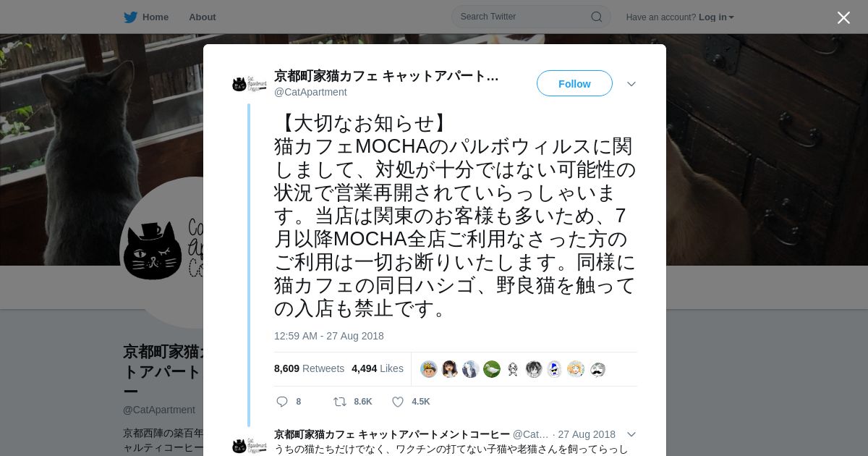Screen dimensions: 868x456
Task: Click the heart like icon showing 4.5K
Action: click(397, 401)
